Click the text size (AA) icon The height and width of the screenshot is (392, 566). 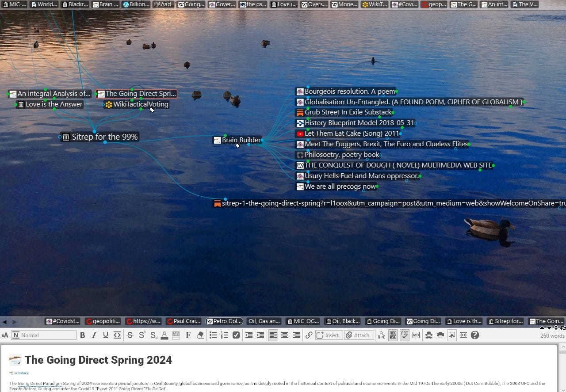point(5,335)
